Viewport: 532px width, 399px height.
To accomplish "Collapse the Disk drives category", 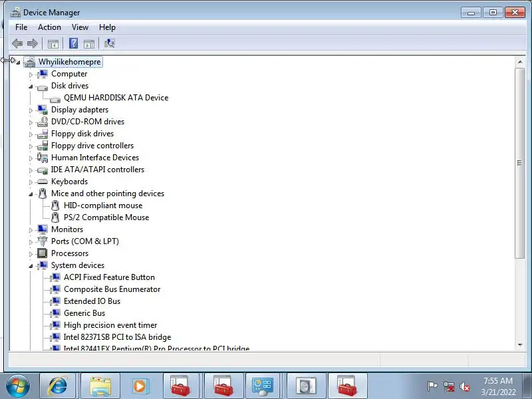I will click(31, 86).
